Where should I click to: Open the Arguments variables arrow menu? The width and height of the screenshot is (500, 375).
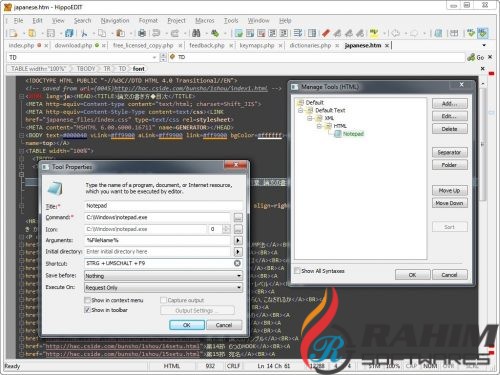[238, 240]
